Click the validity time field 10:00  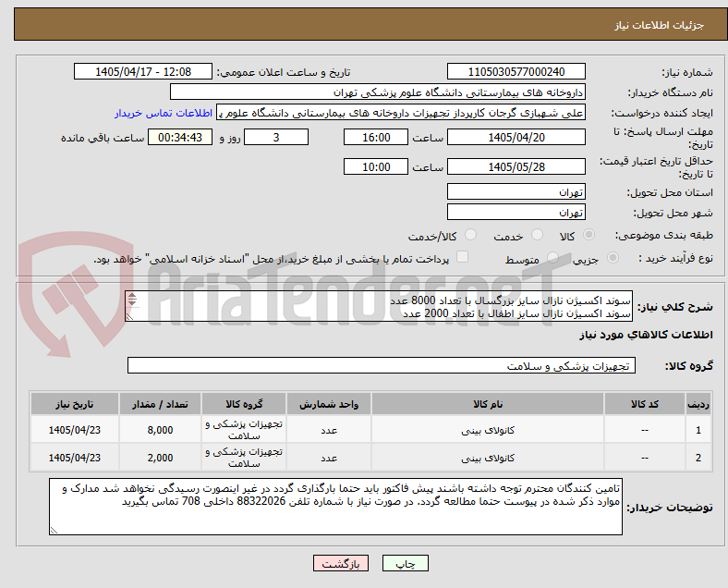pos(376,166)
